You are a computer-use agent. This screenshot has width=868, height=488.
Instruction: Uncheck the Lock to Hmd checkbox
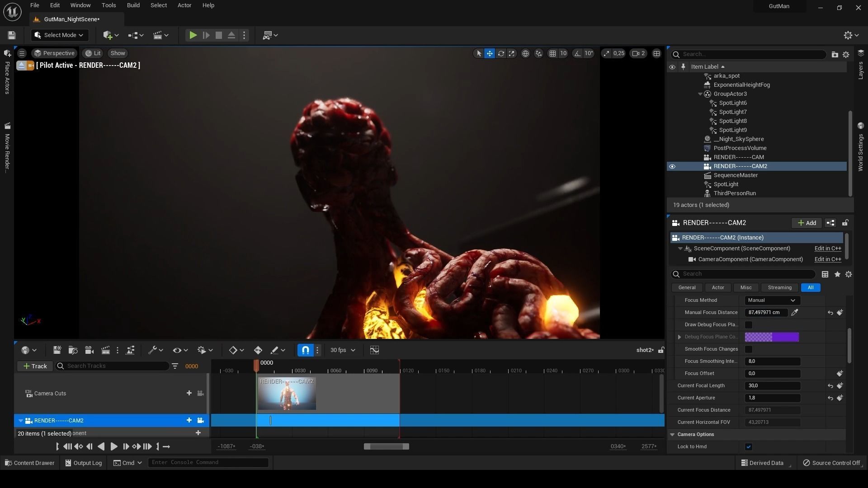coord(749,447)
